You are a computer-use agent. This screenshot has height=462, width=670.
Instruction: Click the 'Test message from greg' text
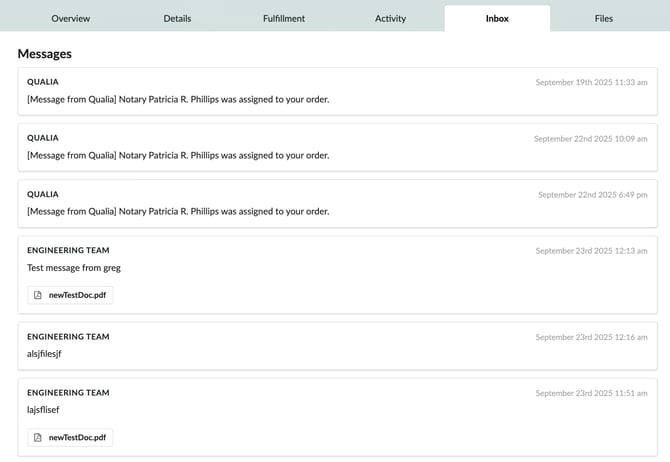(73, 267)
